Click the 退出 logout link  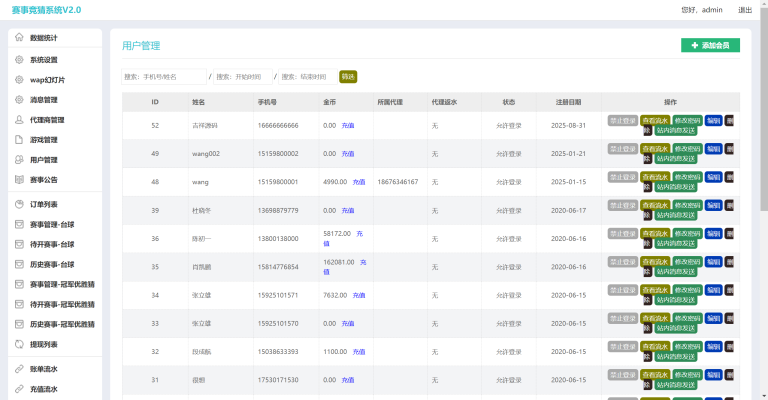click(x=744, y=10)
